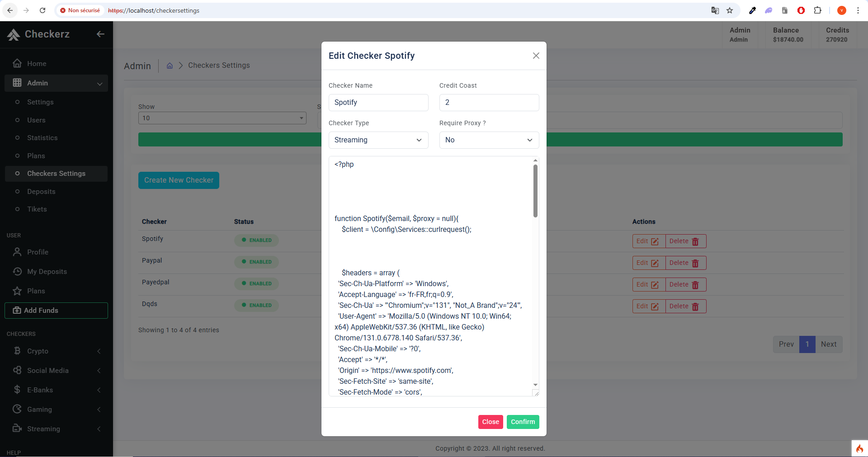Click the color picker eyedropper extension
The width and height of the screenshot is (868, 457).
(752, 10)
